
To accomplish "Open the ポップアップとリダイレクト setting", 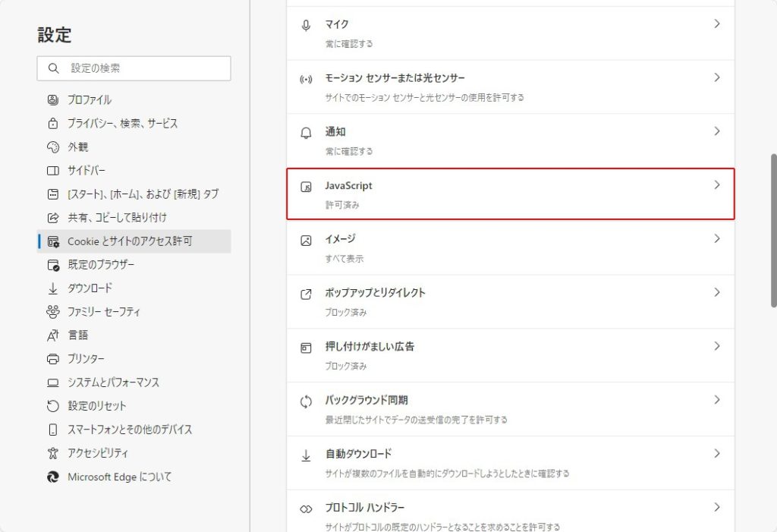I will point(375,293).
